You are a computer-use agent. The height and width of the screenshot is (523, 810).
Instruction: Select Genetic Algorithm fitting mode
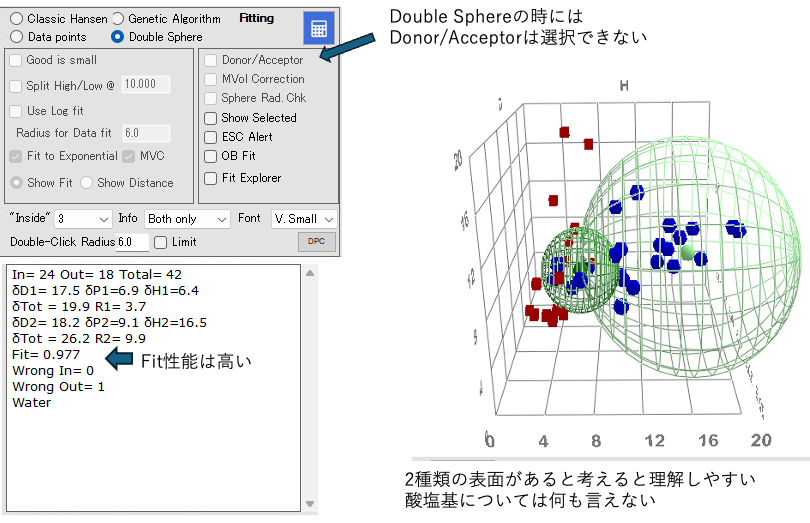point(118,19)
